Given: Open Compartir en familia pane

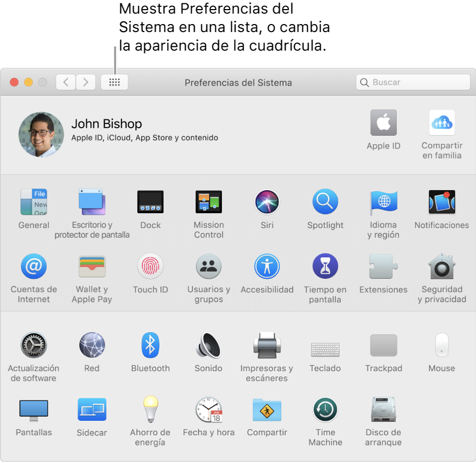Looking at the screenshot, I should (x=442, y=123).
